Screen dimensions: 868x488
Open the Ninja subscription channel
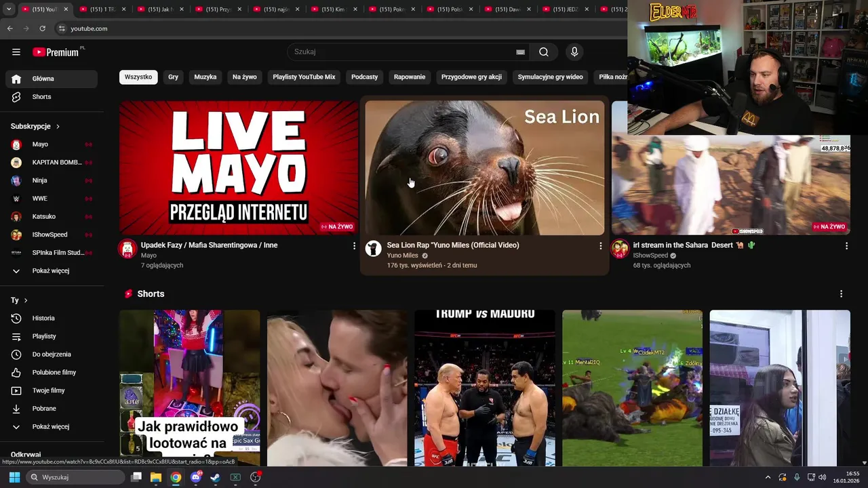coord(52,180)
